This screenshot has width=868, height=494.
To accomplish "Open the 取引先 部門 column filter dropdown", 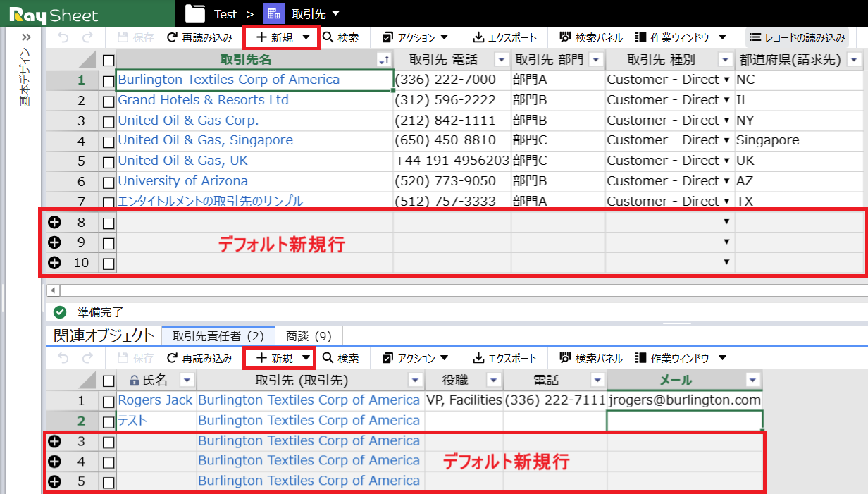I will 595,60.
